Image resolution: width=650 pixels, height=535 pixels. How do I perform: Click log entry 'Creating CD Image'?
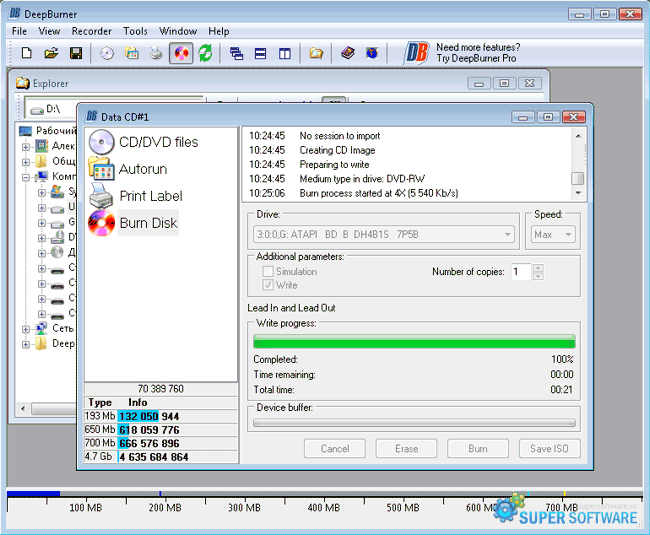pos(337,150)
